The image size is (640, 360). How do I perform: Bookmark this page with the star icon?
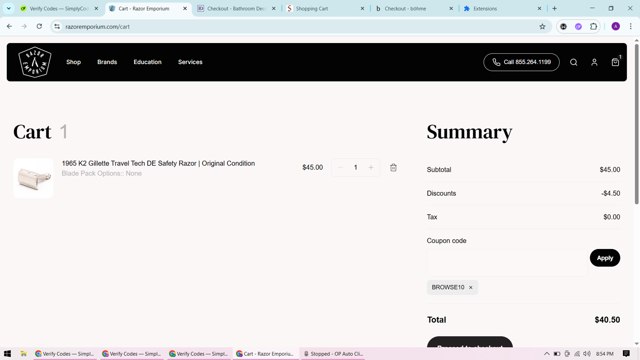(x=542, y=27)
